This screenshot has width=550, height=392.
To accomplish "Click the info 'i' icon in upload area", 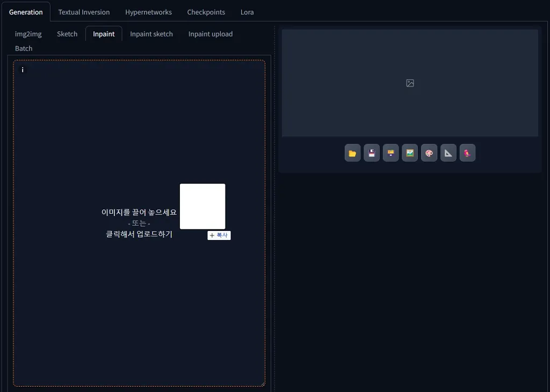I will click(x=23, y=70).
